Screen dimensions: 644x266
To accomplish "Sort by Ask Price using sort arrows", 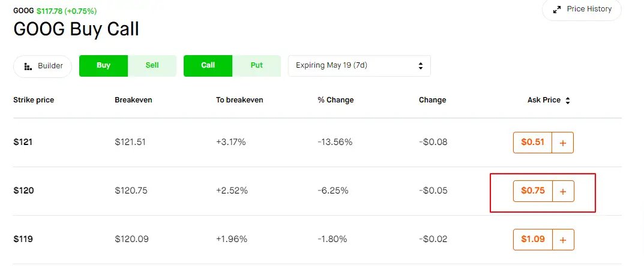I will point(568,101).
